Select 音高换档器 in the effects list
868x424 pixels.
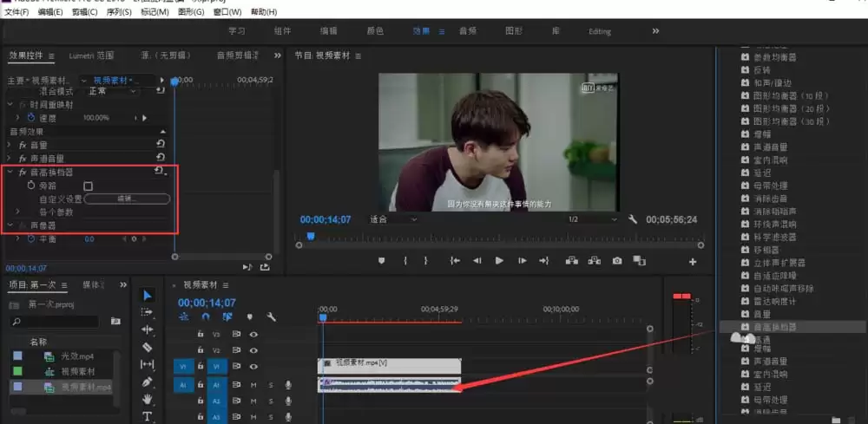coord(775,327)
